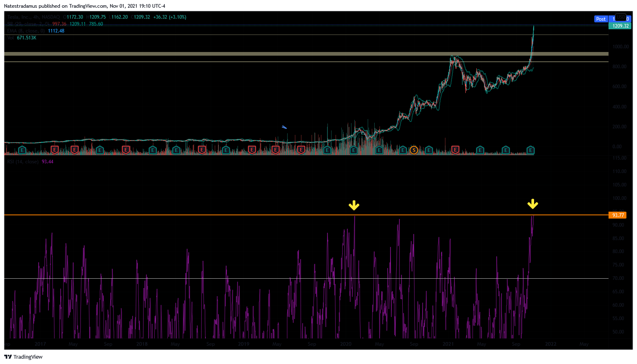Viewport: 637px width, 364px height.
Task: Click the orange S stock split marker
Action: click(x=414, y=150)
